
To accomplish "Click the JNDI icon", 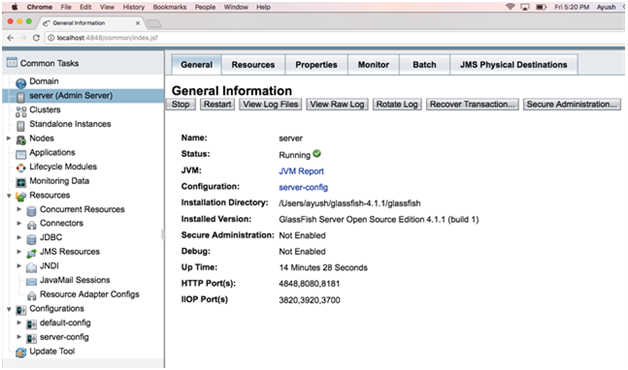I will pos(31,267).
